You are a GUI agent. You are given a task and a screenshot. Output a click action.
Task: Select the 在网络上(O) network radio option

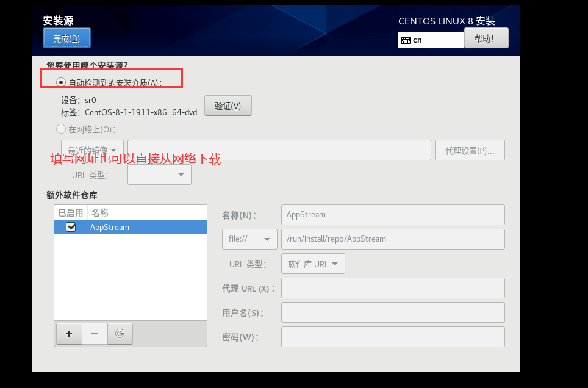(61, 129)
